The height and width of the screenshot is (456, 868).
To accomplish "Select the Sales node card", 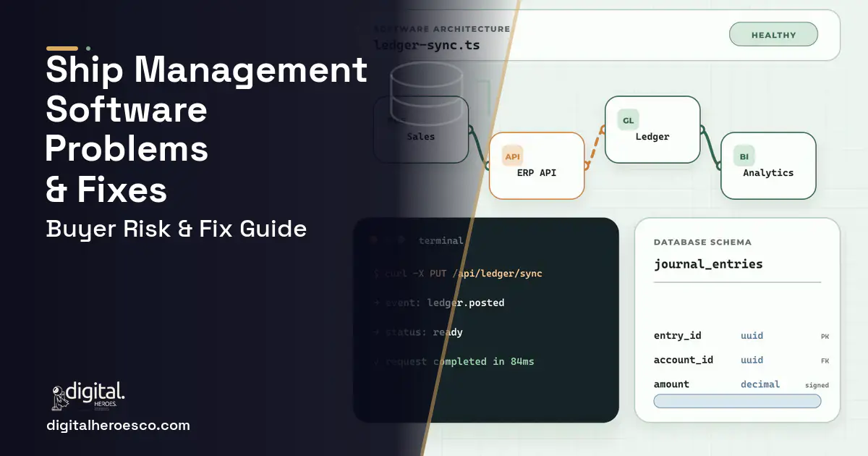I will tap(420, 129).
